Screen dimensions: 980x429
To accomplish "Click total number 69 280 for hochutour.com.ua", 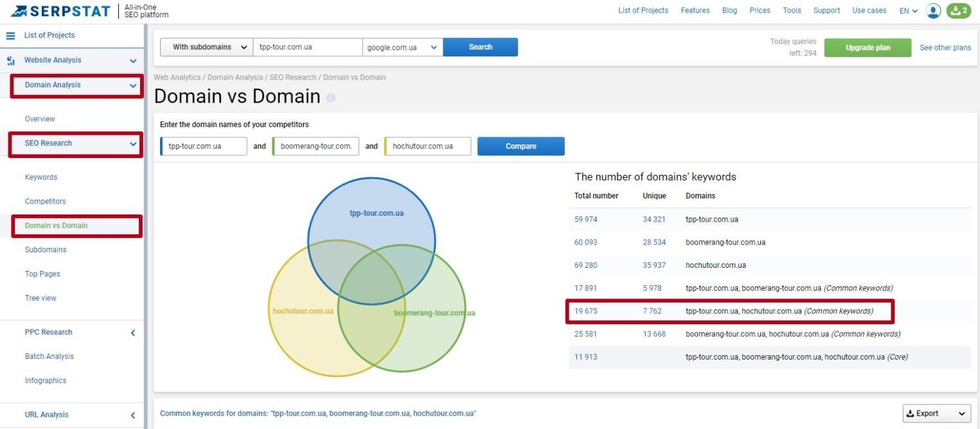I will (586, 266).
